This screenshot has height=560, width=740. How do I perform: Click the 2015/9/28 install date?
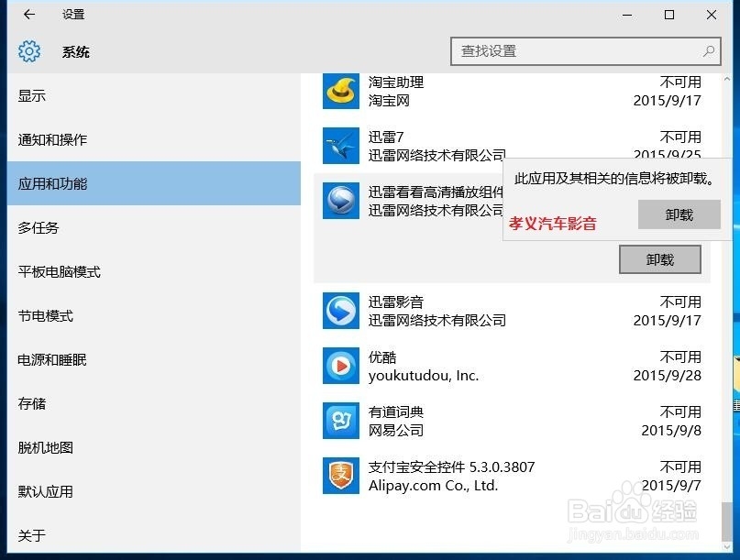(x=668, y=376)
